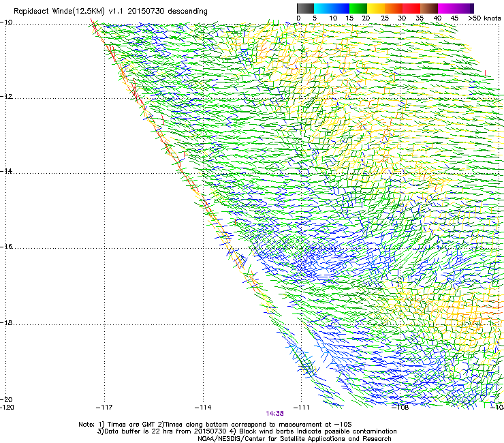This screenshot has width=504, height=443.
Task: Click the 'Times are GMT' note line
Action: click(x=215, y=425)
